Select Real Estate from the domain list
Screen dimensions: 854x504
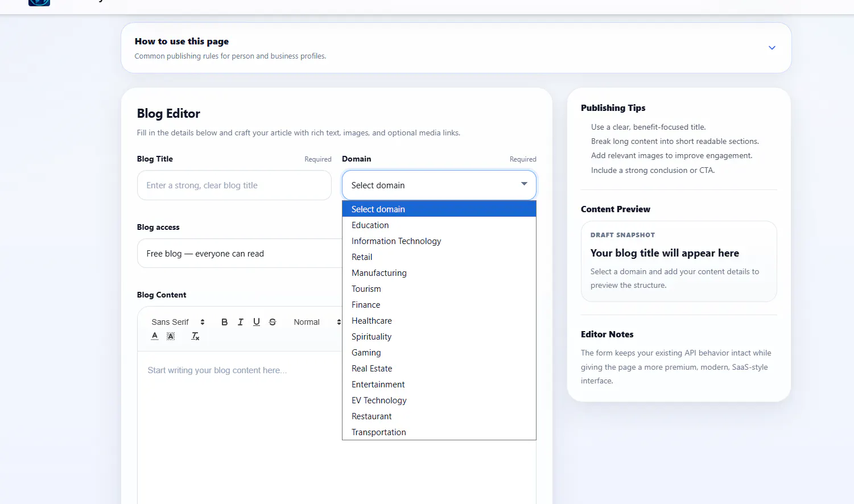[x=439, y=369]
